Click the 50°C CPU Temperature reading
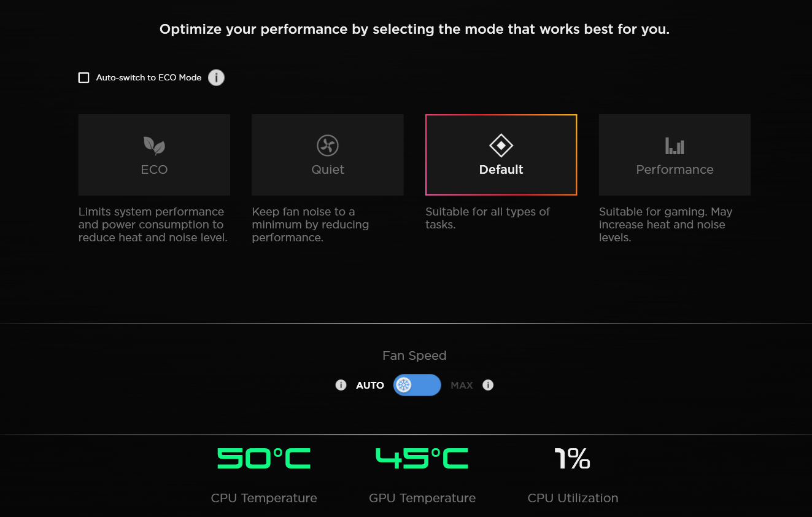Image resolution: width=812 pixels, height=517 pixels. (x=264, y=458)
